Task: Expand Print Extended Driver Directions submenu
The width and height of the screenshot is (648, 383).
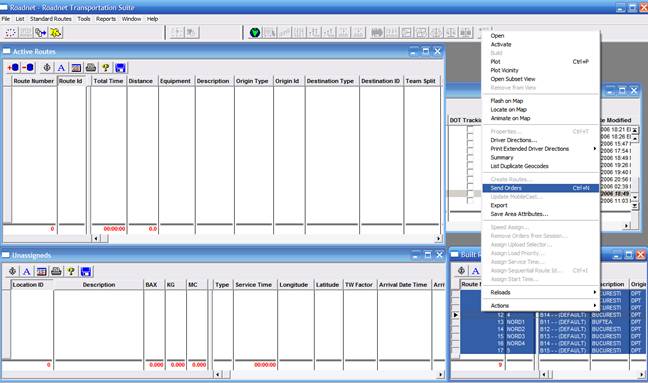Action: 541,149
